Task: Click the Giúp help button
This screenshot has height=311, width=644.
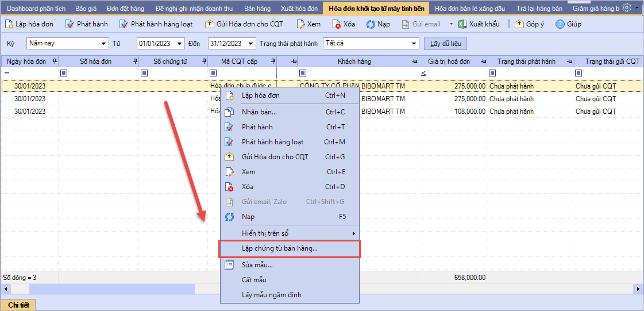Action: pos(561,24)
